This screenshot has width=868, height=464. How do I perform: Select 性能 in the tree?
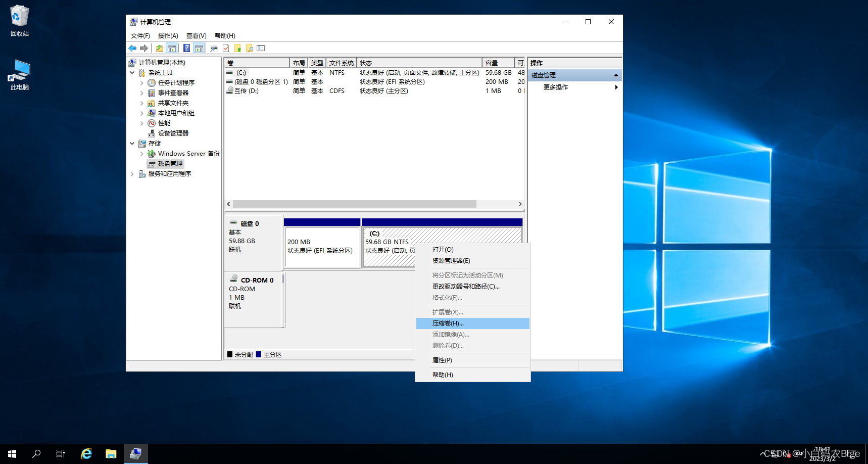point(164,123)
